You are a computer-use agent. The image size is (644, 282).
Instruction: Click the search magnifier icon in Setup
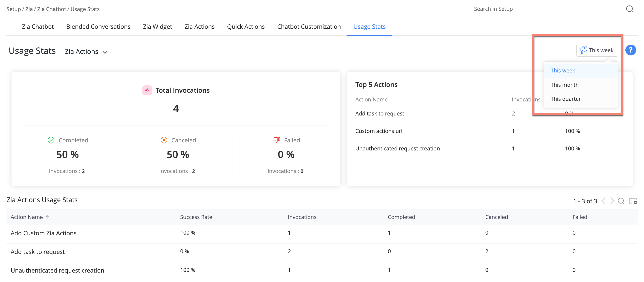[x=629, y=9]
